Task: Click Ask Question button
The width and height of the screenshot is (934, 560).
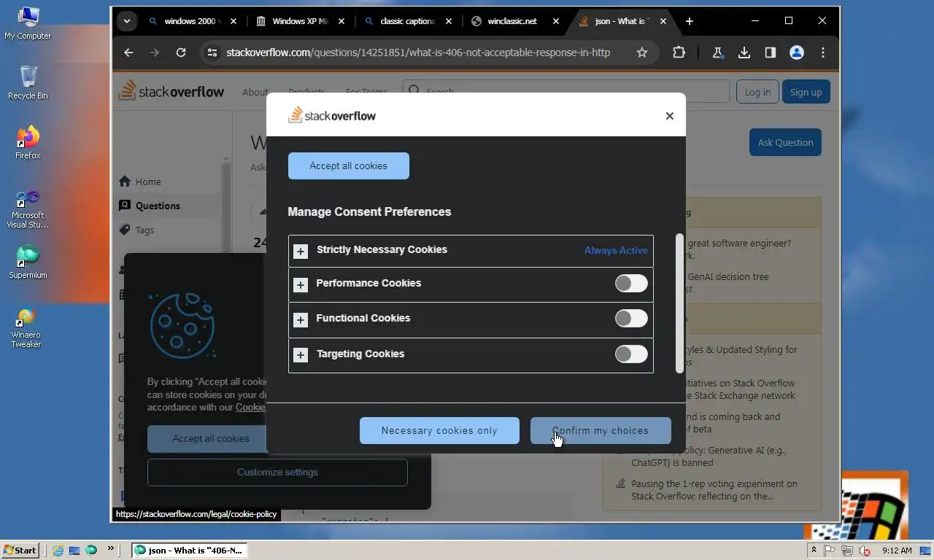Action: 785,142
